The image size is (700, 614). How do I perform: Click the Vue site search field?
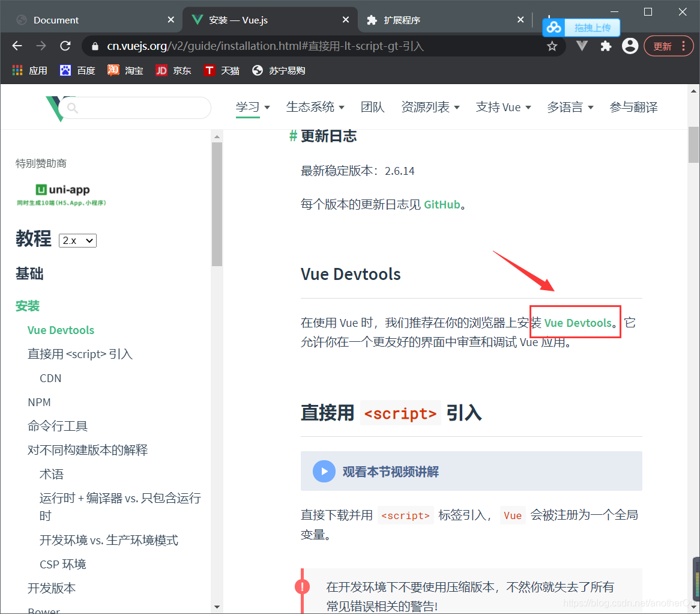[136, 108]
